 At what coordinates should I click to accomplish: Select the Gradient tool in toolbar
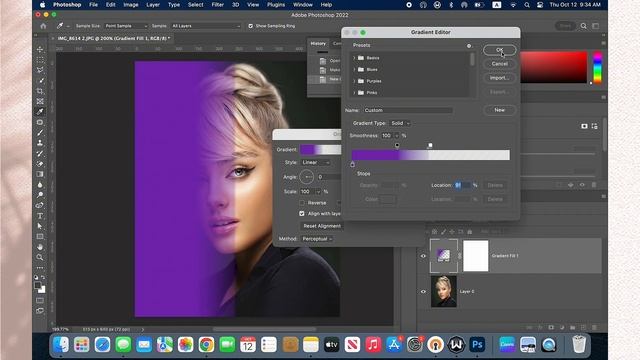coord(40,174)
